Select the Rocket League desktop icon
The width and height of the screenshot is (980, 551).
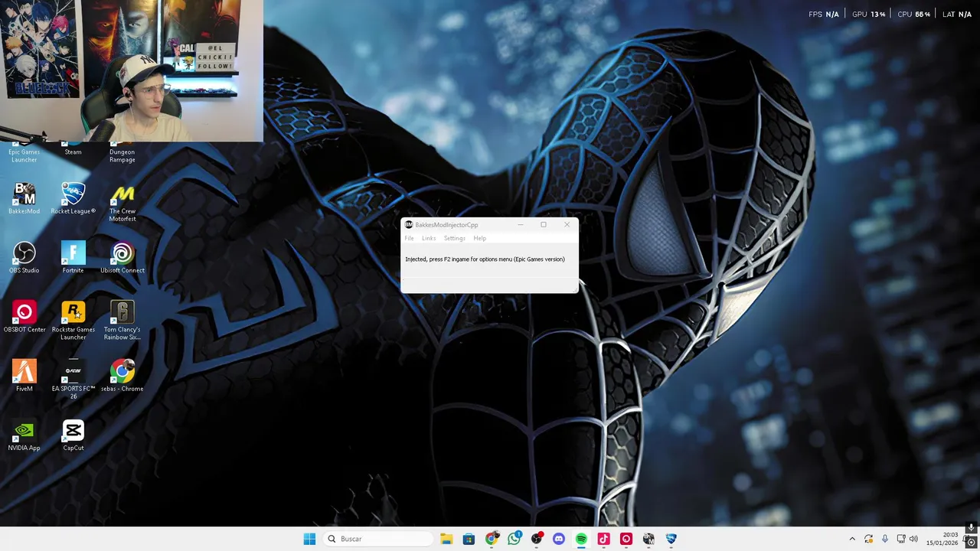pyautogui.click(x=73, y=199)
